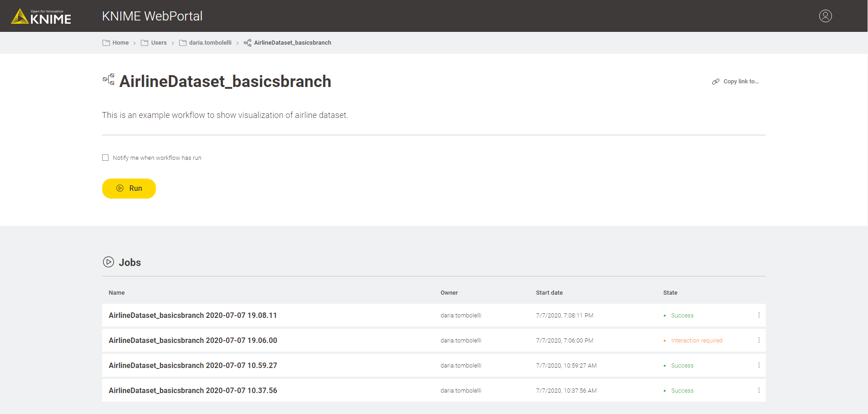The width and height of the screenshot is (868, 414).
Task: Click Success state of job 10.37.56
Action: point(682,391)
